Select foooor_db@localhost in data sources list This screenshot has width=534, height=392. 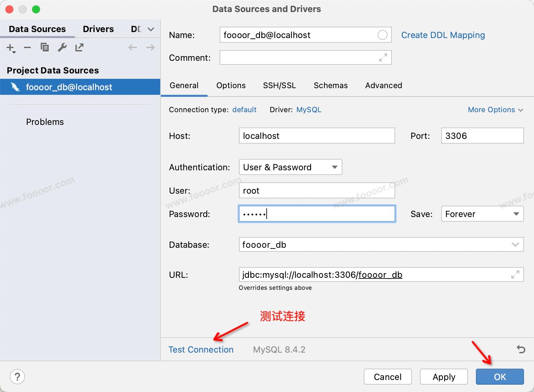(69, 87)
